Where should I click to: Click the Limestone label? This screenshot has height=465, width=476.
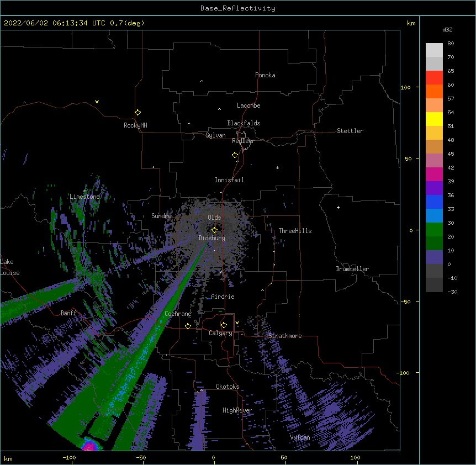point(84,197)
